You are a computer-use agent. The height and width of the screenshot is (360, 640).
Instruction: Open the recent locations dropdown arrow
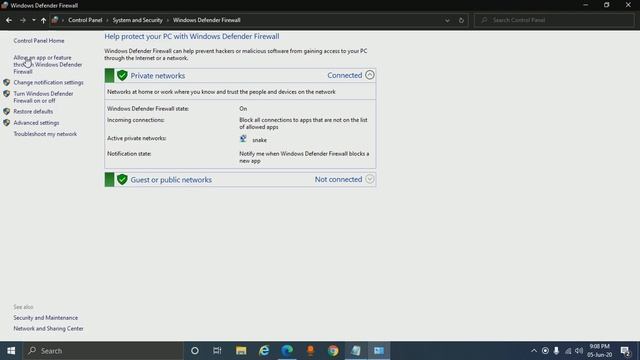pyautogui.click(x=33, y=20)
